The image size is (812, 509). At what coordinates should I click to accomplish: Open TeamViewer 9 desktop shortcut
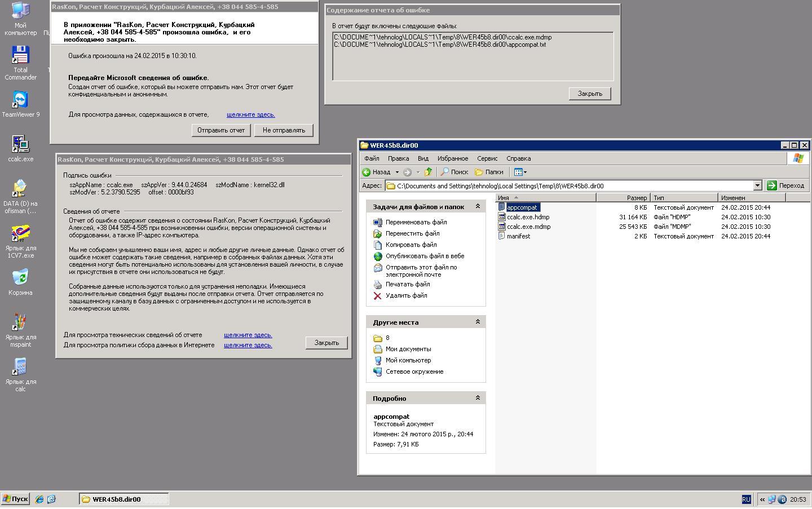(x=20, y=104)
